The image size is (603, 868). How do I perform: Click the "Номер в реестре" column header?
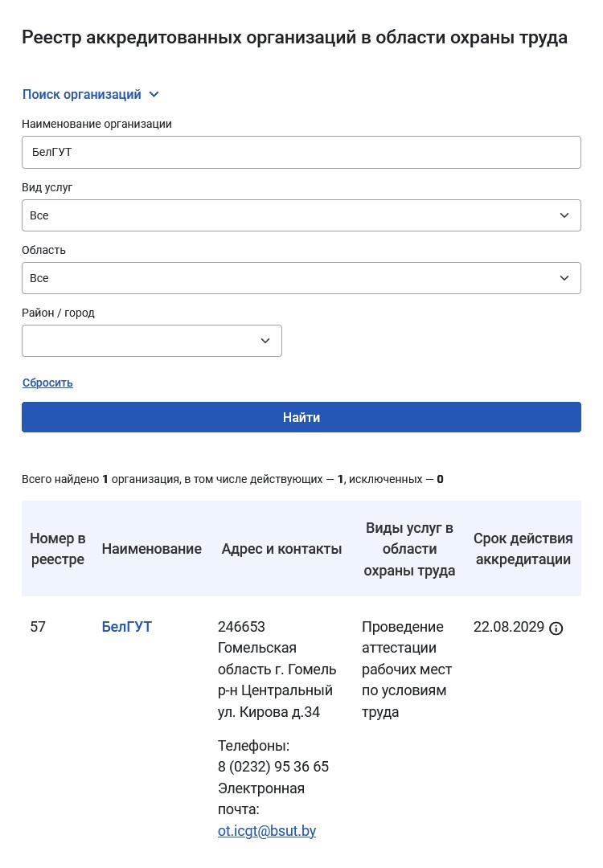click(x=58, y=549)
